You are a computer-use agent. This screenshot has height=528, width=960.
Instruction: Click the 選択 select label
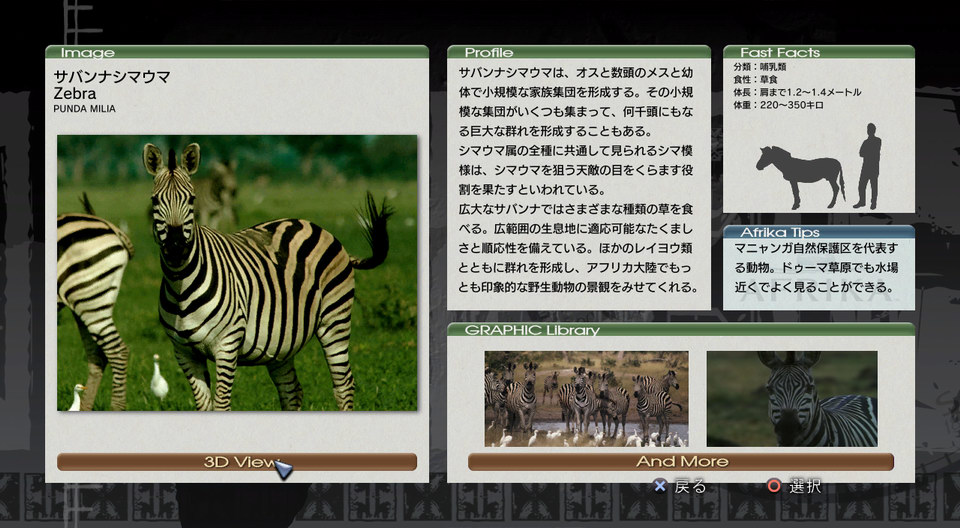(805, 487)
